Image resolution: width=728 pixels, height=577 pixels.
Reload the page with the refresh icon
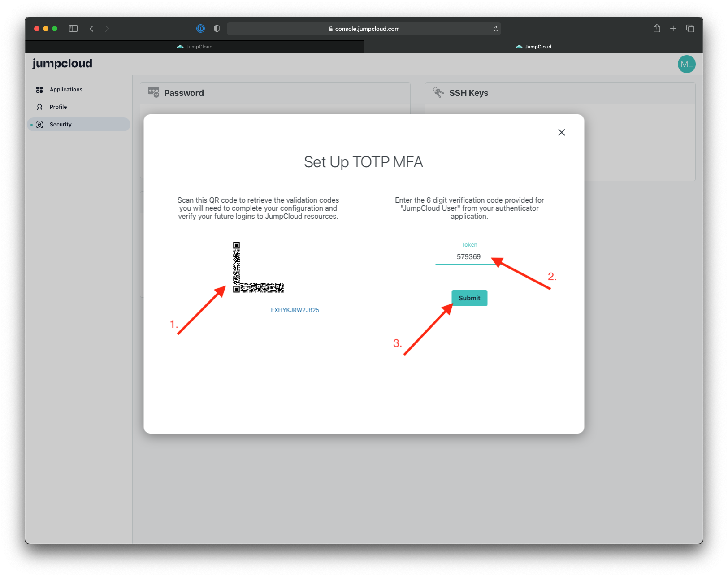tap(495, 29)
